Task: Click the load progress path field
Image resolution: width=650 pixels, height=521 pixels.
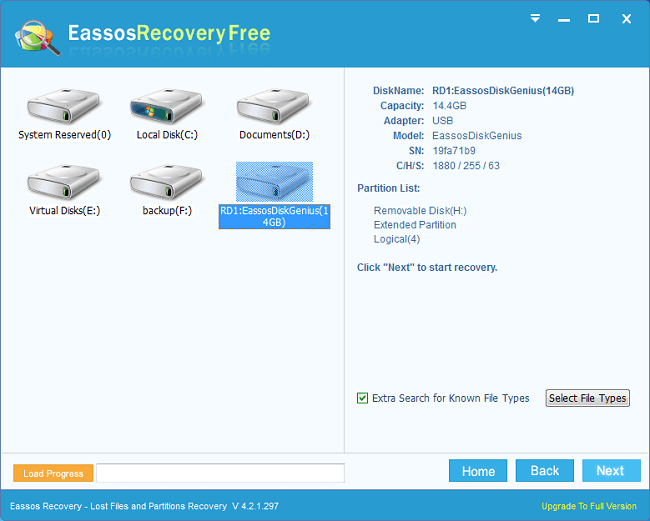Action: coord(221,473)
